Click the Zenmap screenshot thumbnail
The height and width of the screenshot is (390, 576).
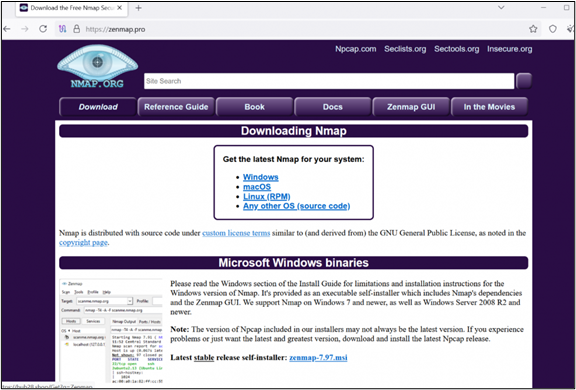[111, 331]
